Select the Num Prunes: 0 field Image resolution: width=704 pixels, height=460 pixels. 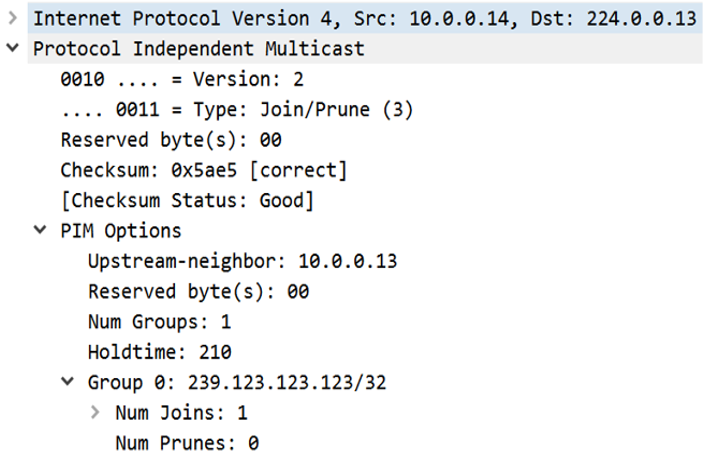point(187,442)
